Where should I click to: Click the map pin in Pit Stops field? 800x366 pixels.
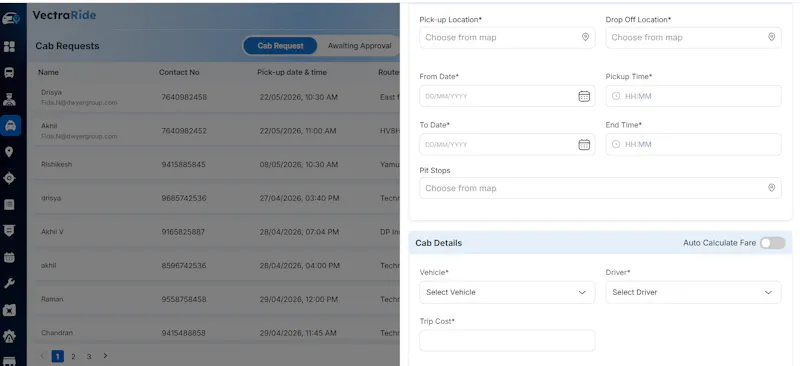(771, 188)
